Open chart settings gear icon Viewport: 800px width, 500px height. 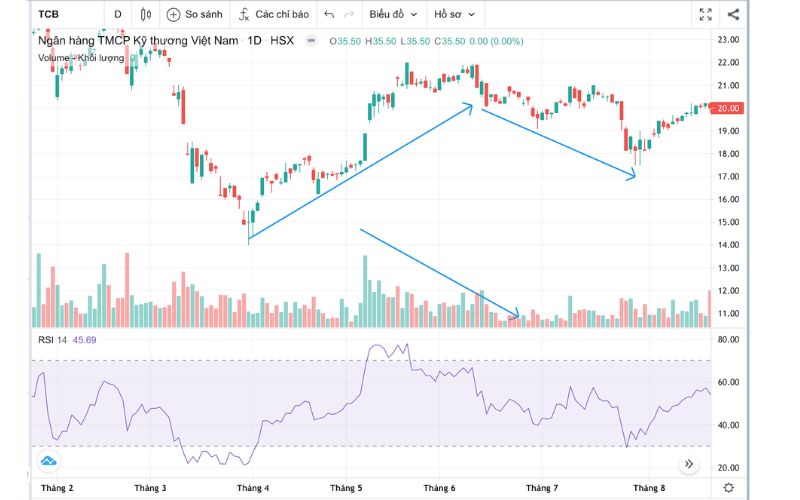[729, 487]
